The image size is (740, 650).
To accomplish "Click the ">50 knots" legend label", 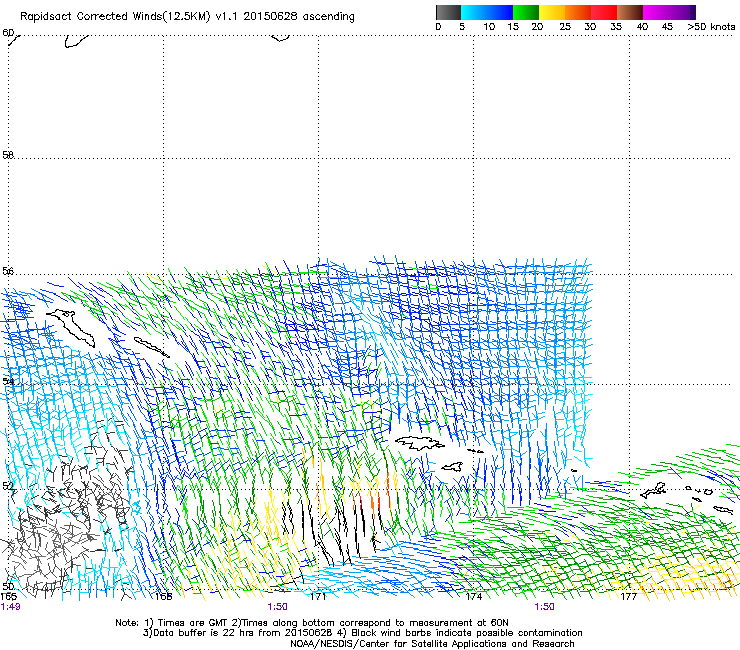I will point(711,27).
